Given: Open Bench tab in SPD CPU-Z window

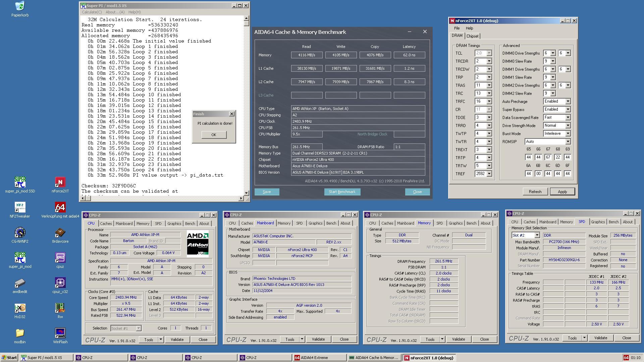Looking at the screenshot, I should (613, 222).
